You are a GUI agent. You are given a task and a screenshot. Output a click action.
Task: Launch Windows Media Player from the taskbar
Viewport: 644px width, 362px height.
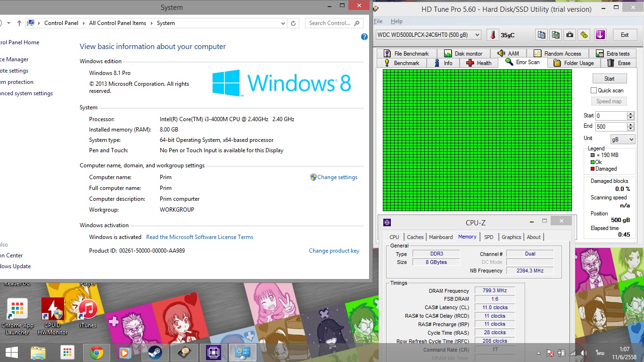[x=124, y=352]
